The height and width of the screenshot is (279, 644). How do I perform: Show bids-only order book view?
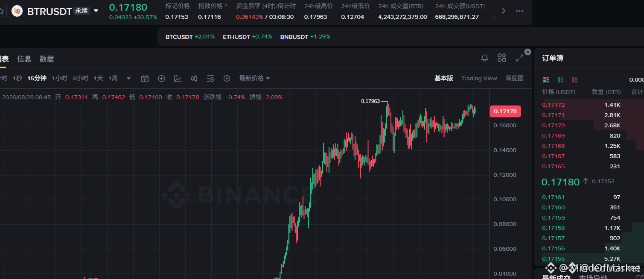coord(560,80)
